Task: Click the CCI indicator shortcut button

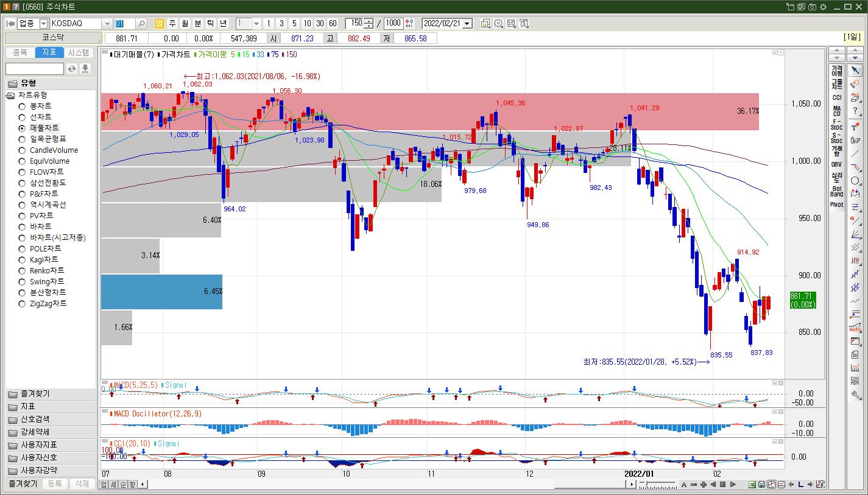Action: coord(836,97)
